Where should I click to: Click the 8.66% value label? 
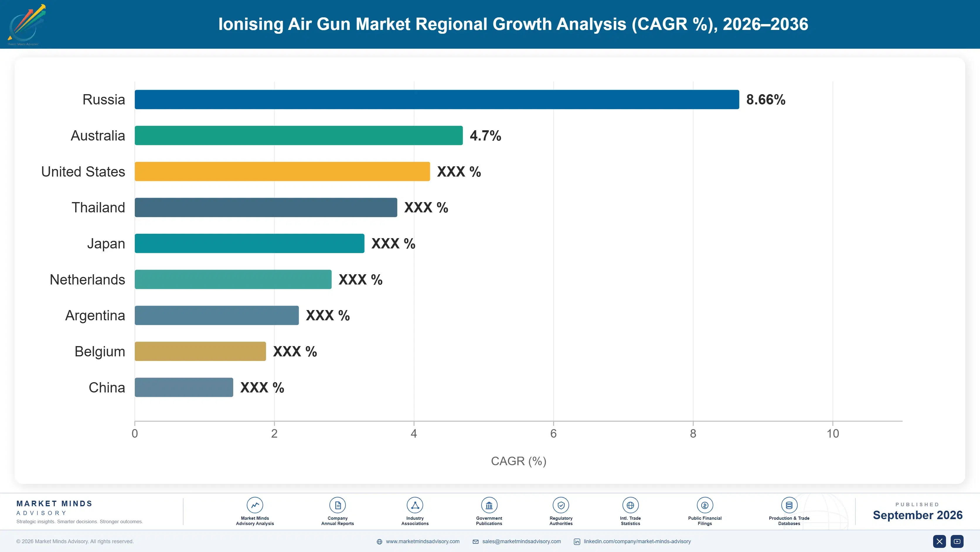pyautogui.click(x=766, y=99)
